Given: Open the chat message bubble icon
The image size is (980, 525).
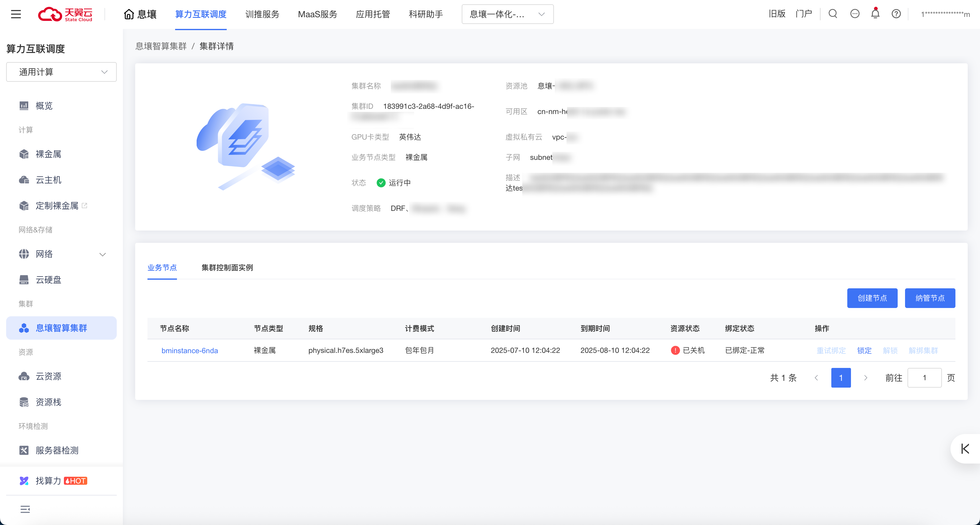Looking at the screenshot, I should 854,14.
